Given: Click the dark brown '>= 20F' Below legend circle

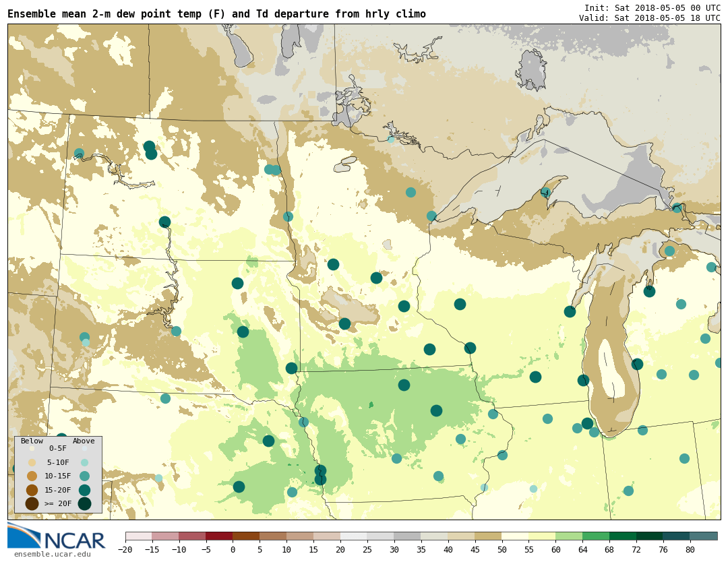Looking at the screenshot, I should (x=32, y=503).
